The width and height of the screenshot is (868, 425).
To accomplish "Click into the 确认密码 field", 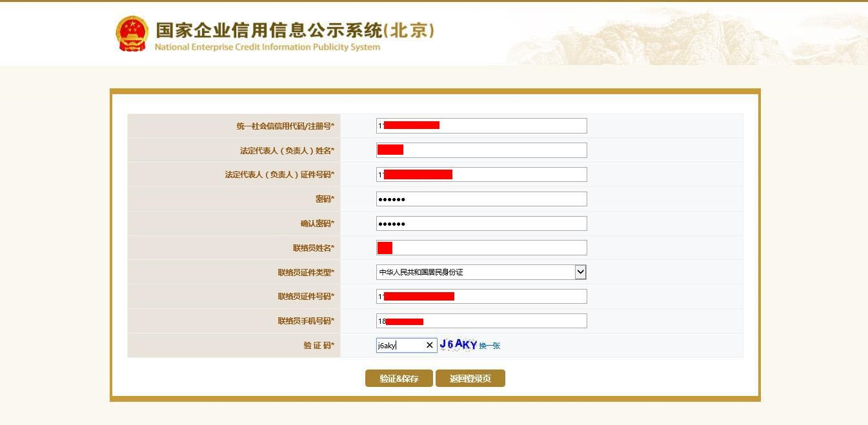I will click(x=481, y=223).
